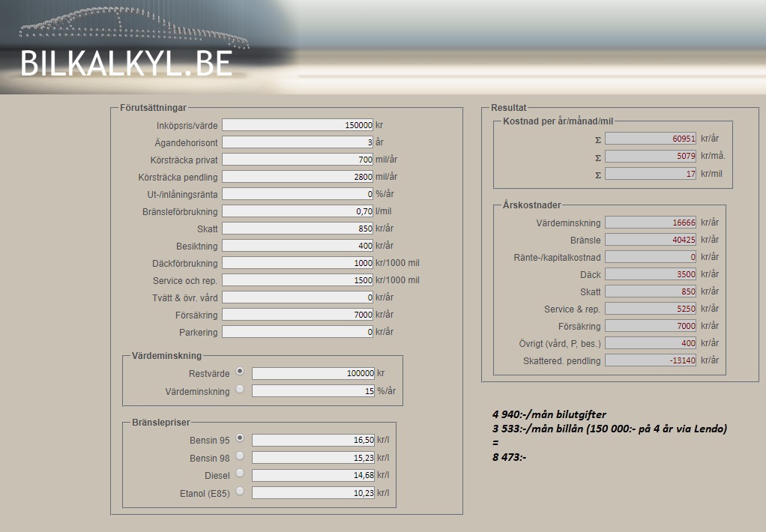Edit the Restvärde amount field

click(313, 373)
